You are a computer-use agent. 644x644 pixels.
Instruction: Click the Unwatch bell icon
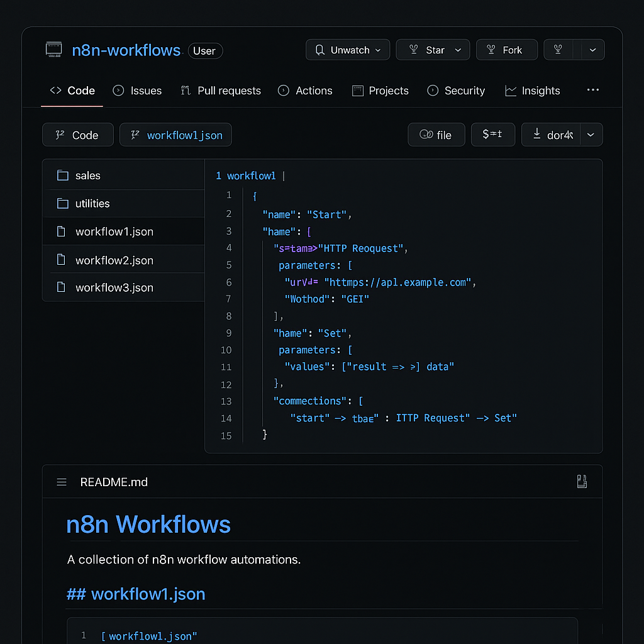point(320,50)
